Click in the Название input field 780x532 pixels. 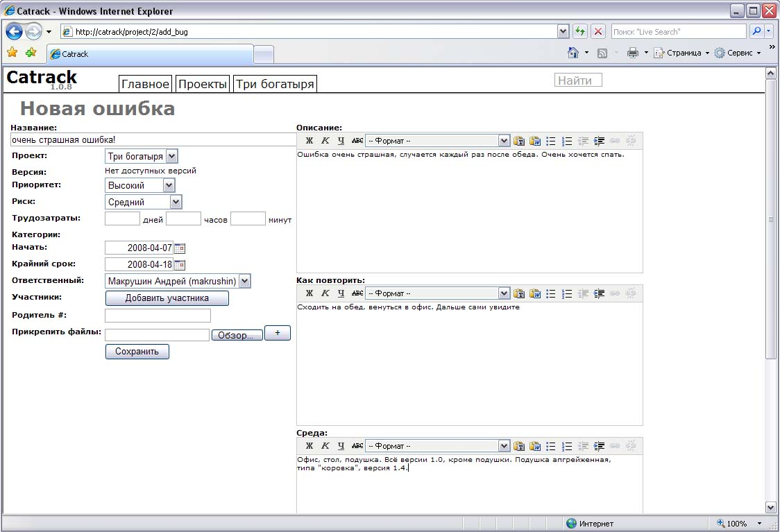(x=153, y=139)
